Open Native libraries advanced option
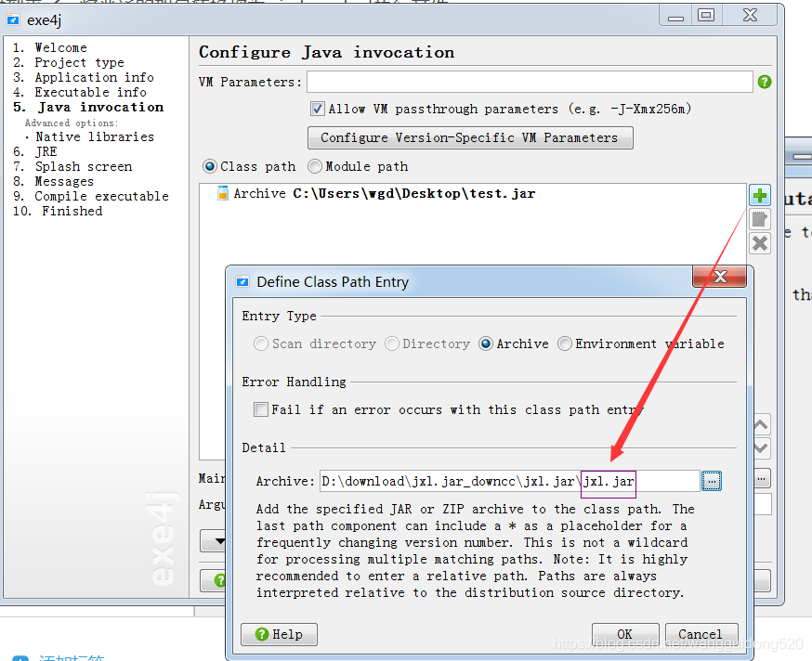This screenshot has height=661, width=812. [95, 136]
